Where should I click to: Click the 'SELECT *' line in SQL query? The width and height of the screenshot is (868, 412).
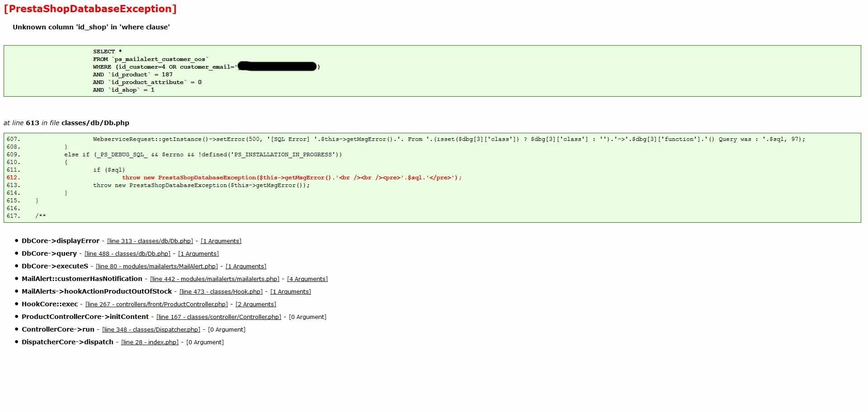[x=108, y=51]
